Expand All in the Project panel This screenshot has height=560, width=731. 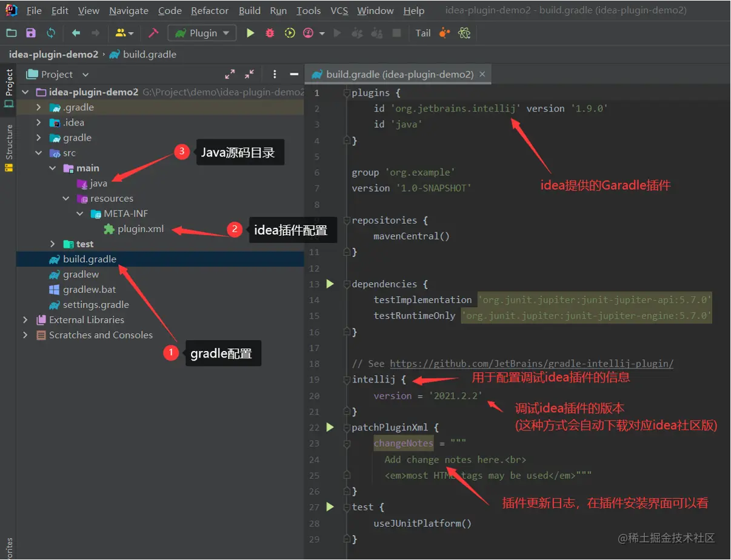(x=230, y=74)
